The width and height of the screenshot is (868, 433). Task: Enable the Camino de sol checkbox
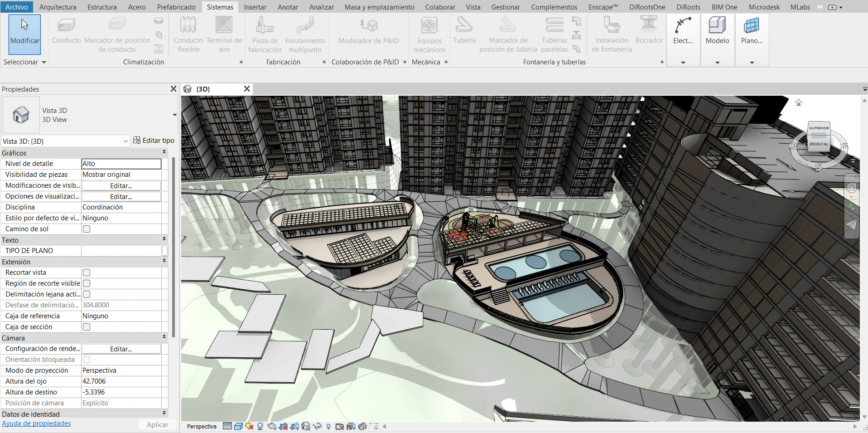point(87,229)
